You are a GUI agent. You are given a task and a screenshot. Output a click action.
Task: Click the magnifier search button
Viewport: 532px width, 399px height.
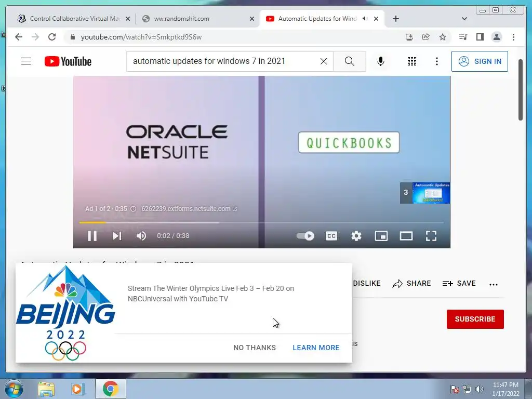click(350, 61)
